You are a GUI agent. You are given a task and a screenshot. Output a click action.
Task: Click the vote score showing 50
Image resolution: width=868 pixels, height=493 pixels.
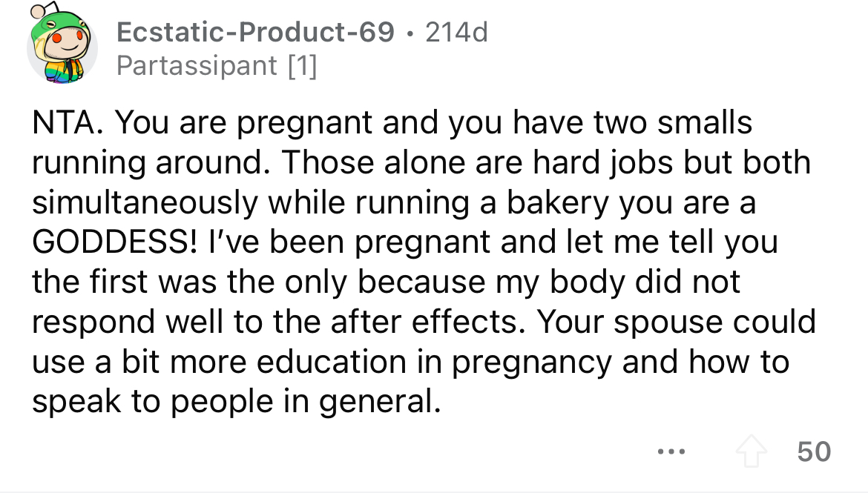(813, 451)
